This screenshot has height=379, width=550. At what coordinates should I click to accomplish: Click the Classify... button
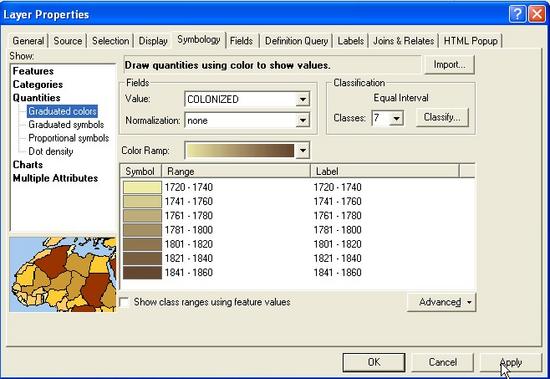(x=442, y=117)
